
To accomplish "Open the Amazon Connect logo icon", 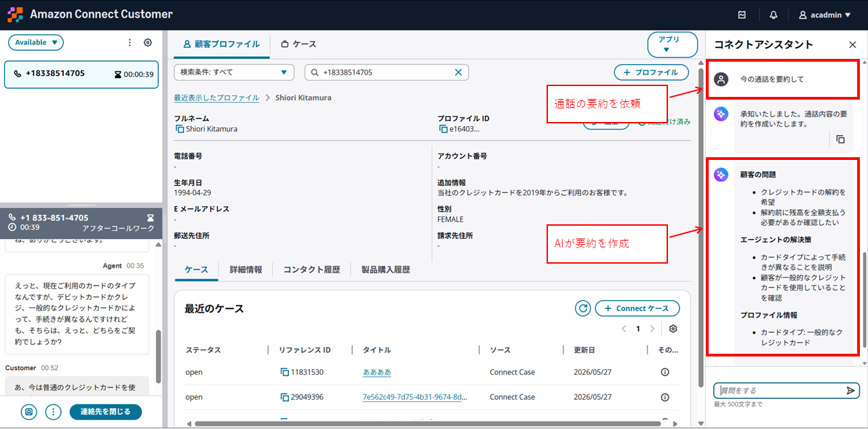I will [x=16, y=14].
